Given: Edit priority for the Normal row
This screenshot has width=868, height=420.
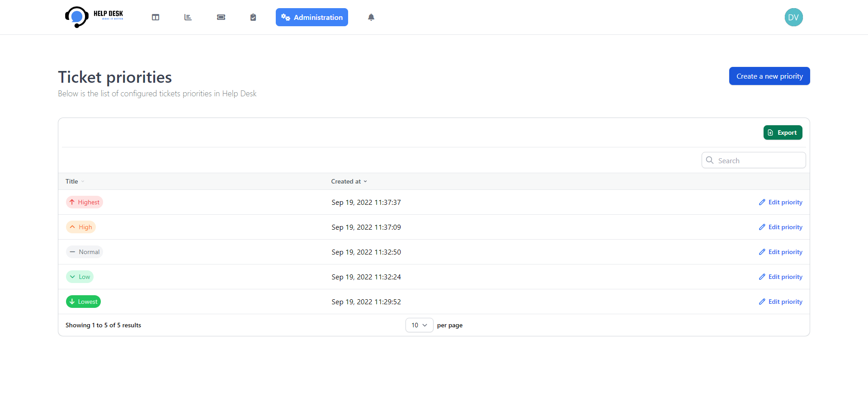Looking at the screenshot, I should (781, 252).
